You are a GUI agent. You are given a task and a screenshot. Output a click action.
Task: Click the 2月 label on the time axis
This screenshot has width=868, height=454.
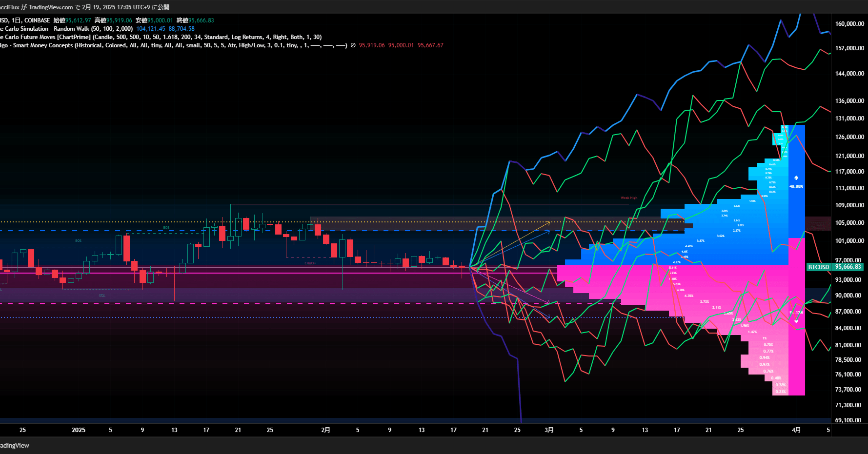point(326,430)
